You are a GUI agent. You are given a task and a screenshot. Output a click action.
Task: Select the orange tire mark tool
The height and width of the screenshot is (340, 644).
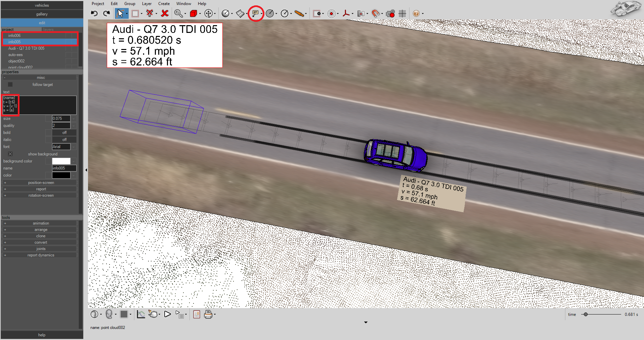point(299,13)
